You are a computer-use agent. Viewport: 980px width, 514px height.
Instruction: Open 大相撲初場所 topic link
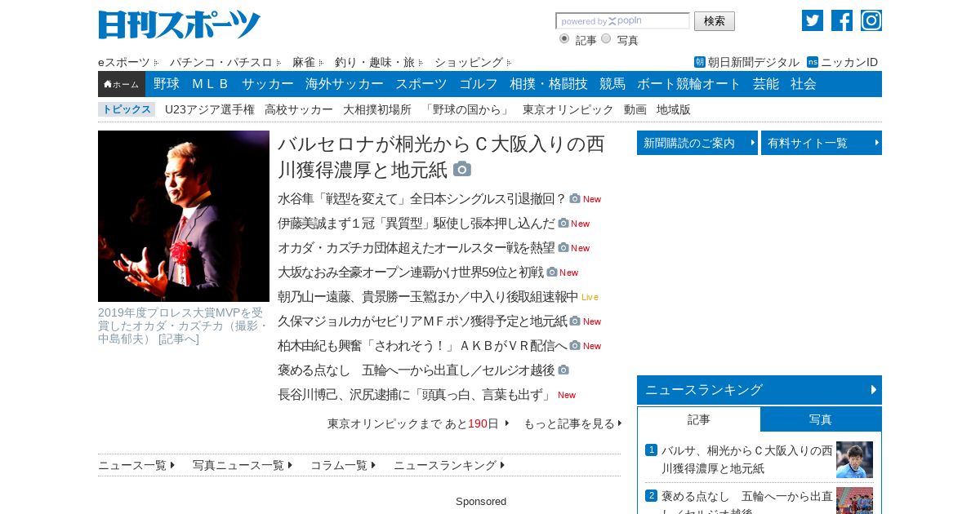click(377, 109)
